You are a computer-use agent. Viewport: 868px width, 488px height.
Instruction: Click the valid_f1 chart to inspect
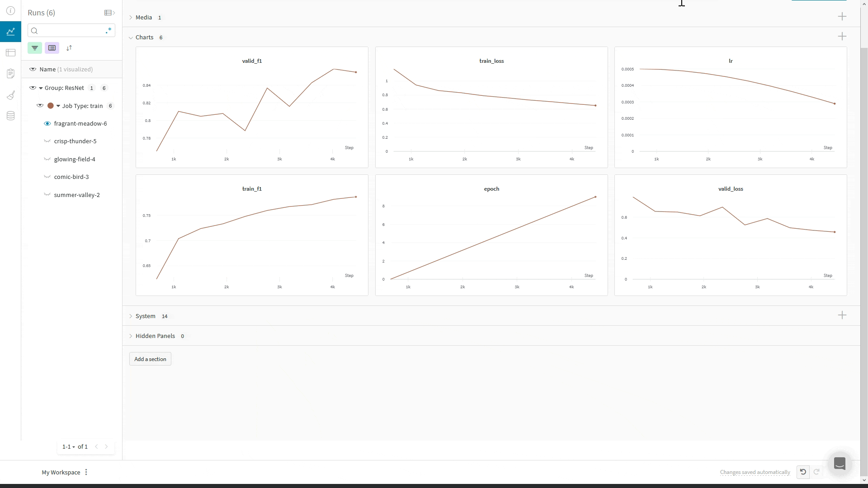251,107
